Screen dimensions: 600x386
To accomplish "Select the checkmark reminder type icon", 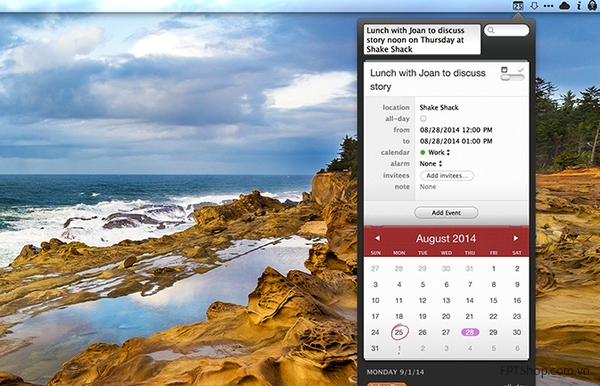I will point(520,70).
